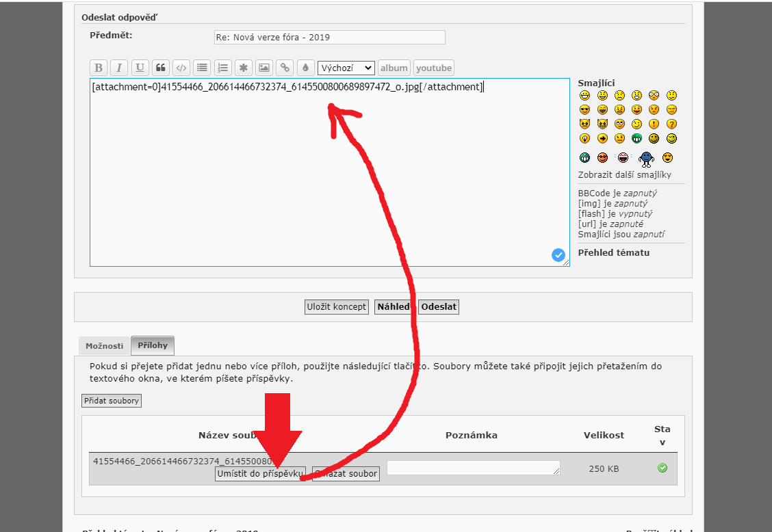
Task: Open font color picker via droplet icon
Action: tap(305, 68)
